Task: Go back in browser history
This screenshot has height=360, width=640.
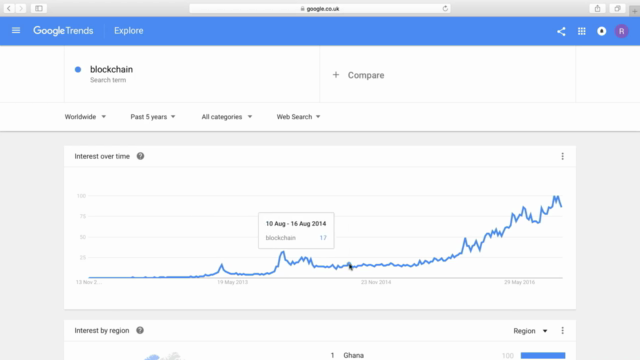Action: (9, 8)
